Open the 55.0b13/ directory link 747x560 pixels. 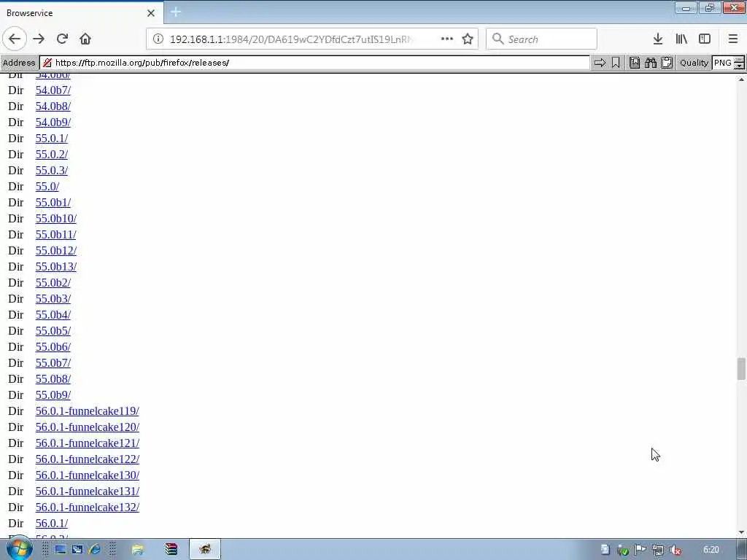pyautogui.click(x=55, y=267)
